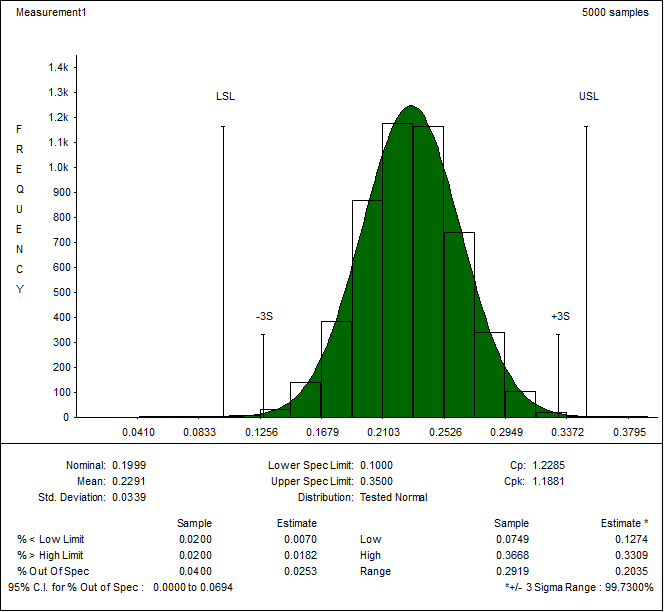Click the Tested Normal distribution text
This screenshot has height=612, width=664.
[x=393, y=497]
